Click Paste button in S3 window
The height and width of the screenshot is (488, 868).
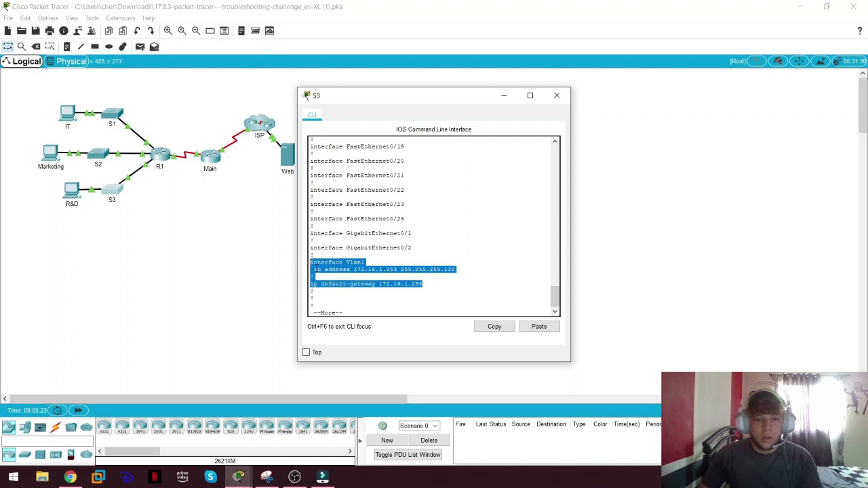pos(539,327)
